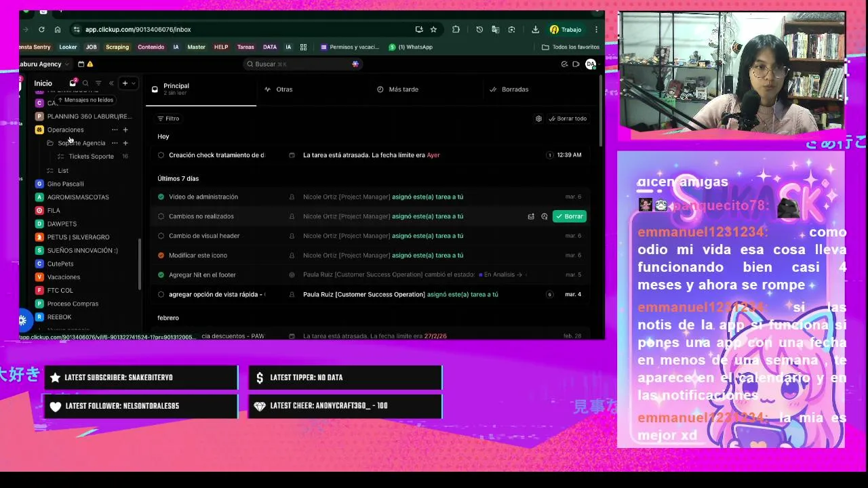Click the snooze clock icon beside Borrar

tap(545, 216)
